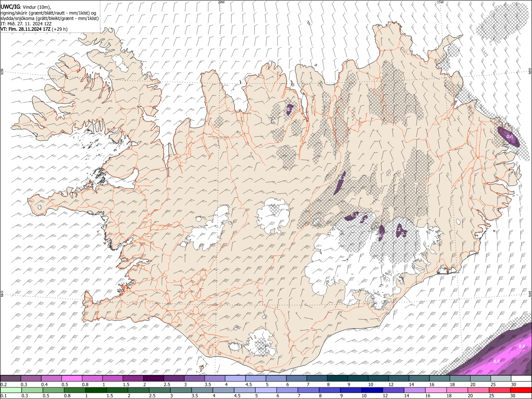Viewport: 532px width, 399px height.
Task: Pick the dark blue lower swatch between 10 and 12
Action: (372, 390)
